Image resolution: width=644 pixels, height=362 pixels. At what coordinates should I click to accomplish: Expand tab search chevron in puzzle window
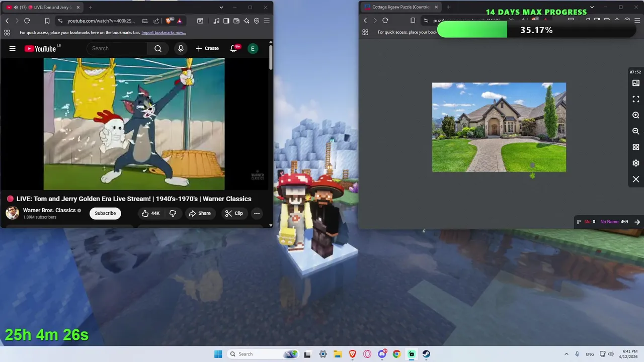[592, 7]
